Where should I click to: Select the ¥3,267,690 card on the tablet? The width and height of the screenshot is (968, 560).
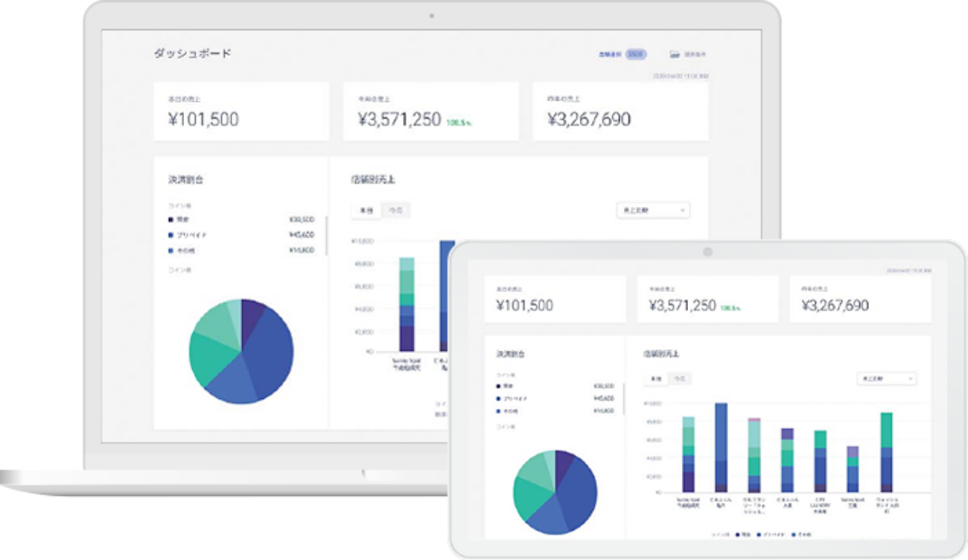(x=861, y=299)
